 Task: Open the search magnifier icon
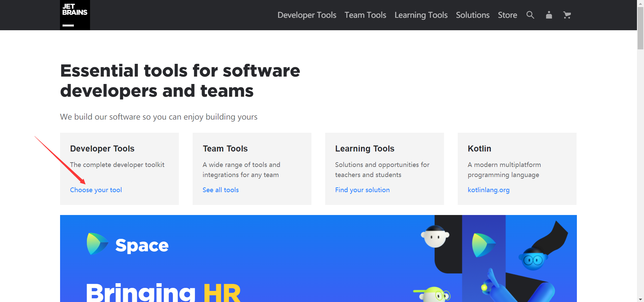point(530,15)
